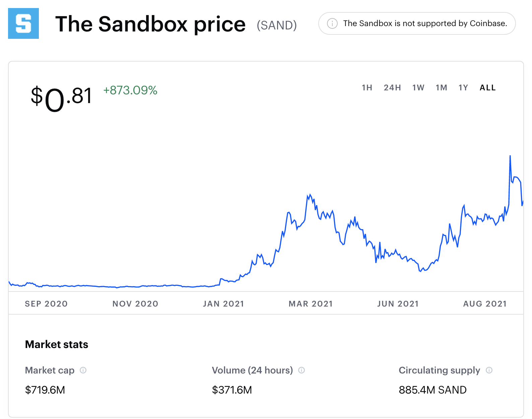The width and height of the screenshot is (532, 419).
Task: Switch chart to 1Y range
Action: pos(463,88)
